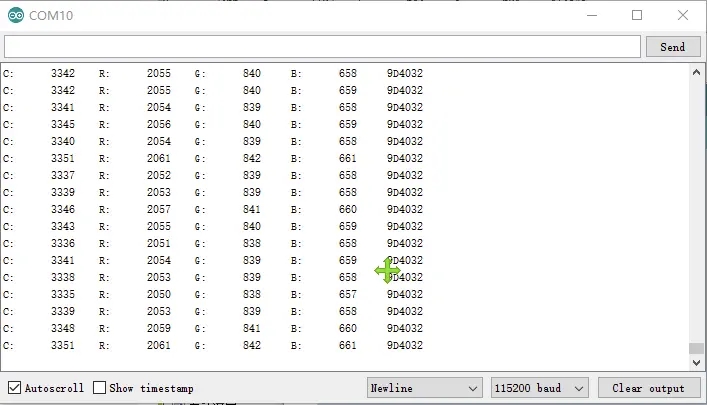The height and width of the screenshot is (405, 707).
Task: Enable the Show timestamp checkbox
Action: click(x=100, y=388)
